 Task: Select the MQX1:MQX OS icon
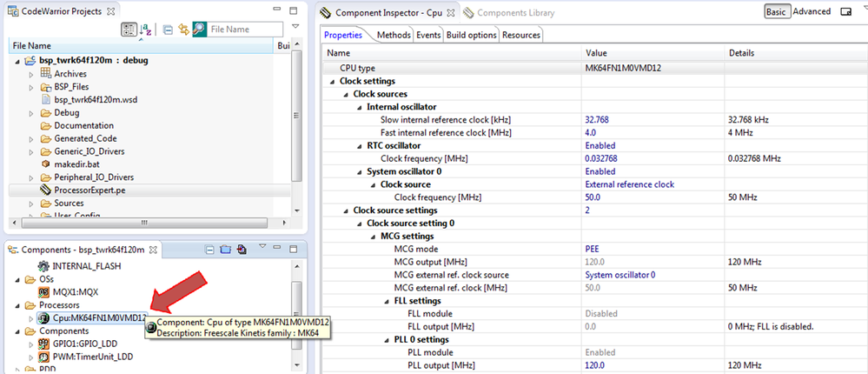(43, 291)
